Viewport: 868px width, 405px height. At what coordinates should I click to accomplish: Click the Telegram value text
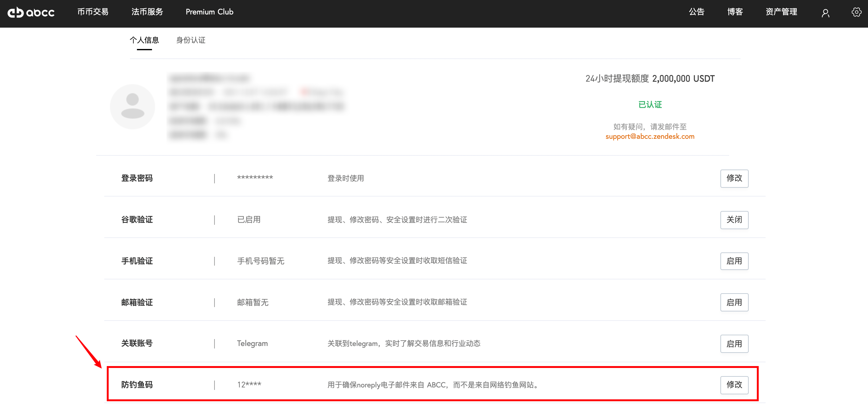tap(252, 343)
